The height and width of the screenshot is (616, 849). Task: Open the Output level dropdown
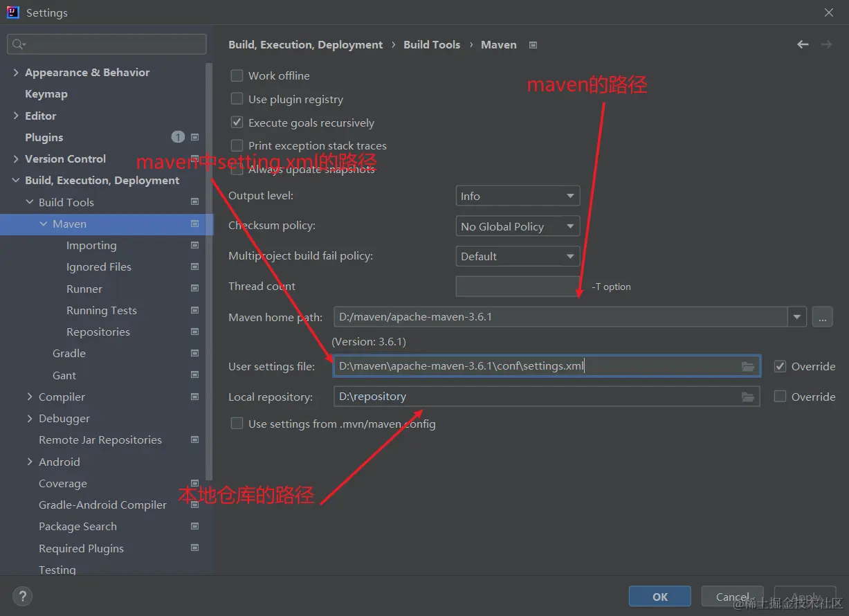click(518, 196)
